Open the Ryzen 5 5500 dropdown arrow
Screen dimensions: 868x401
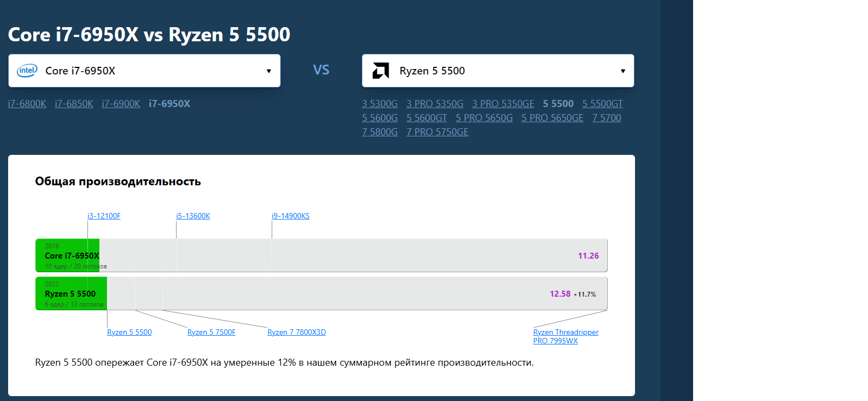click(622, 71)
